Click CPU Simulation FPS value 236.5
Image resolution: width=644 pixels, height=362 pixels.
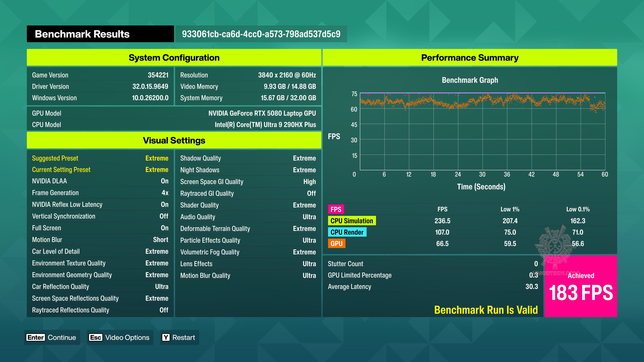click(x=442, y=221)
